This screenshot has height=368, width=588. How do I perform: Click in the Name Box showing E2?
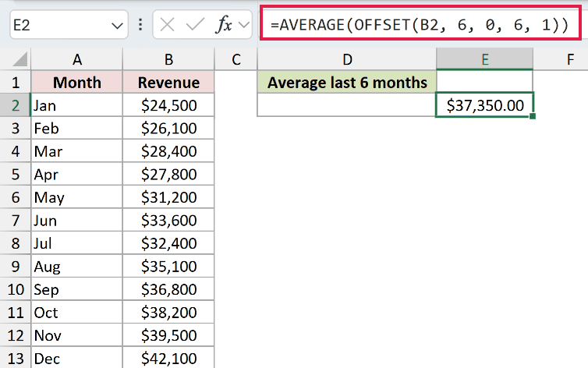[x=69, y=25]
